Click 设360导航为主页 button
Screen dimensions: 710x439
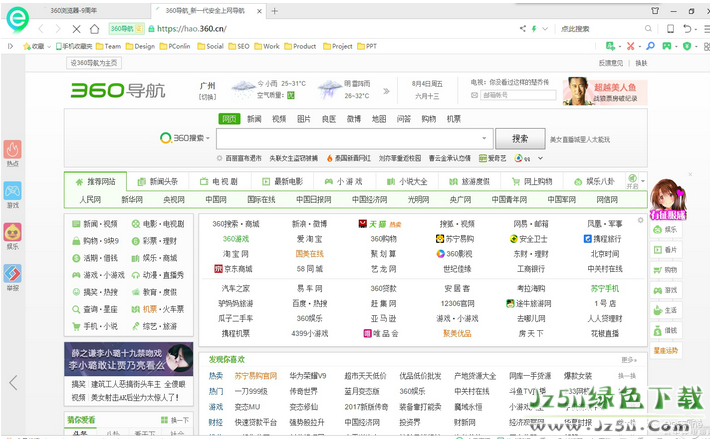pos(94,63)
